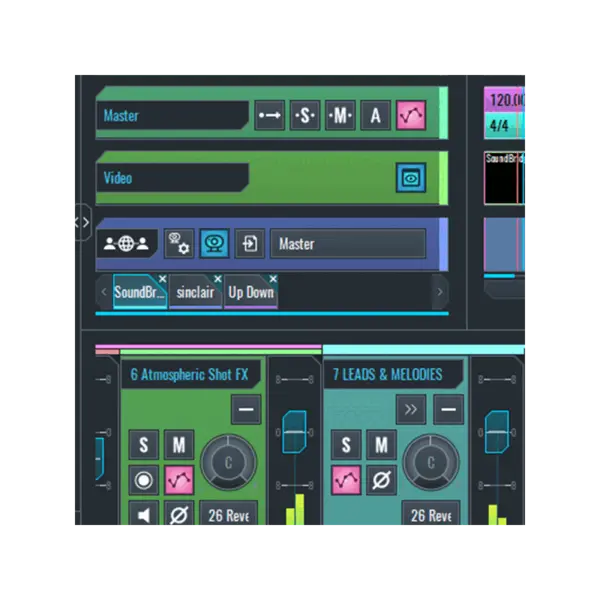Viewport: 600px width, 600px height.
Task: Close the Up Down tab
Action: pyautogui.click(x=273, y=279)
